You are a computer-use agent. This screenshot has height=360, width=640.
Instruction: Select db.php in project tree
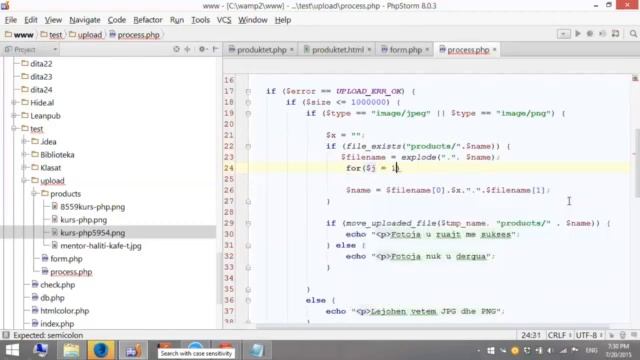click(x=48, y=298)
